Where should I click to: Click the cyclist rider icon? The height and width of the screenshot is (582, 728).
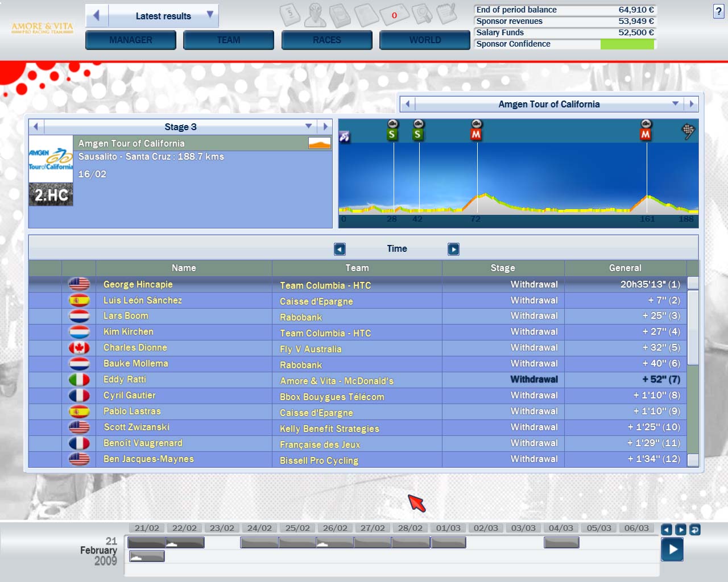315,15
